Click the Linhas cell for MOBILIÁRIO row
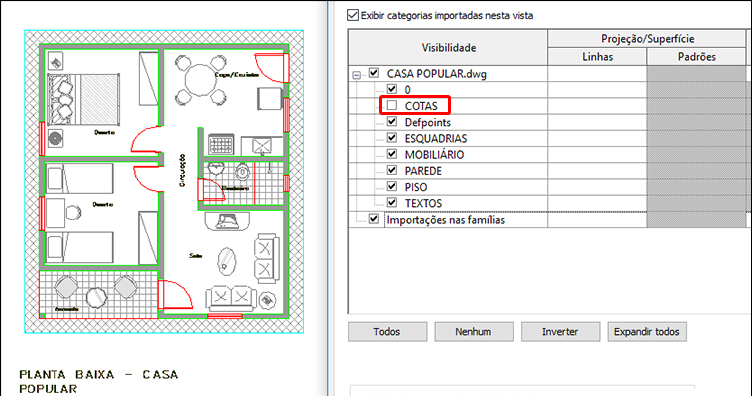The image size is (752, 396). (597, 154)
